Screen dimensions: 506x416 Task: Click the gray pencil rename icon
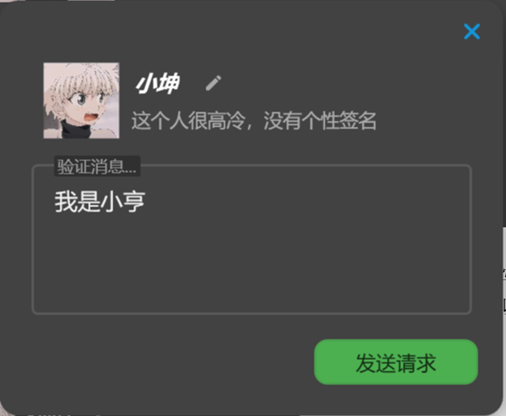pos(213,83)
